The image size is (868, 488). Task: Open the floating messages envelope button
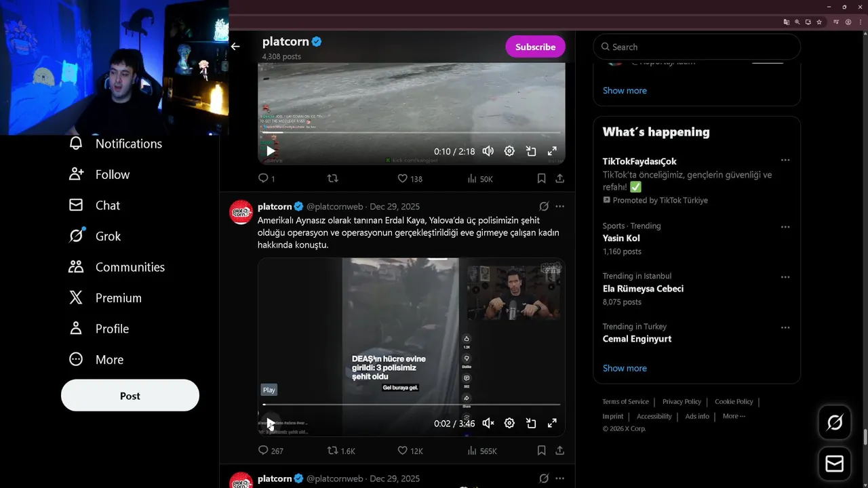point(835,464)
